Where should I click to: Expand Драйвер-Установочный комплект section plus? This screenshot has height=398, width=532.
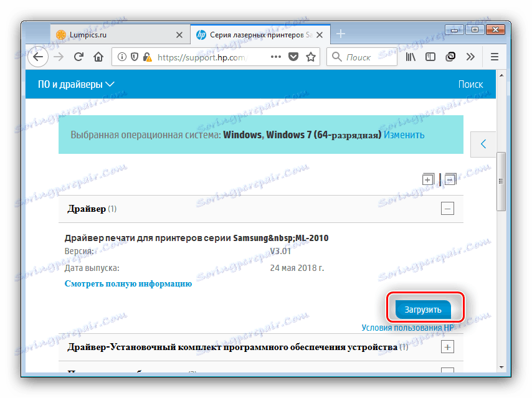447,347
